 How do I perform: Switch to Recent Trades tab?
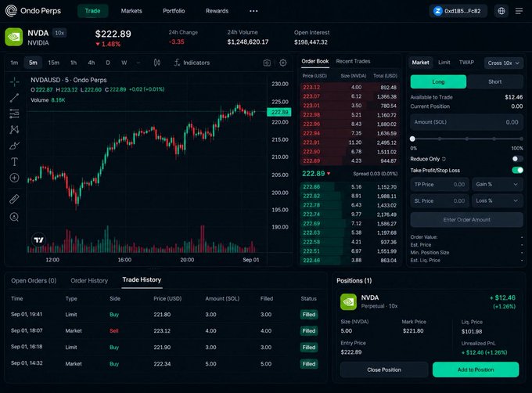click(x=353, y=61)
